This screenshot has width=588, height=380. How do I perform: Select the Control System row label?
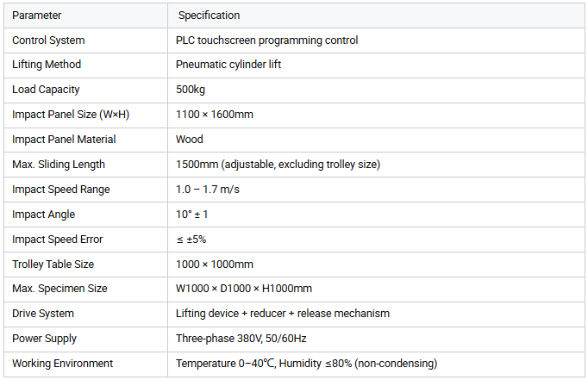48,40
